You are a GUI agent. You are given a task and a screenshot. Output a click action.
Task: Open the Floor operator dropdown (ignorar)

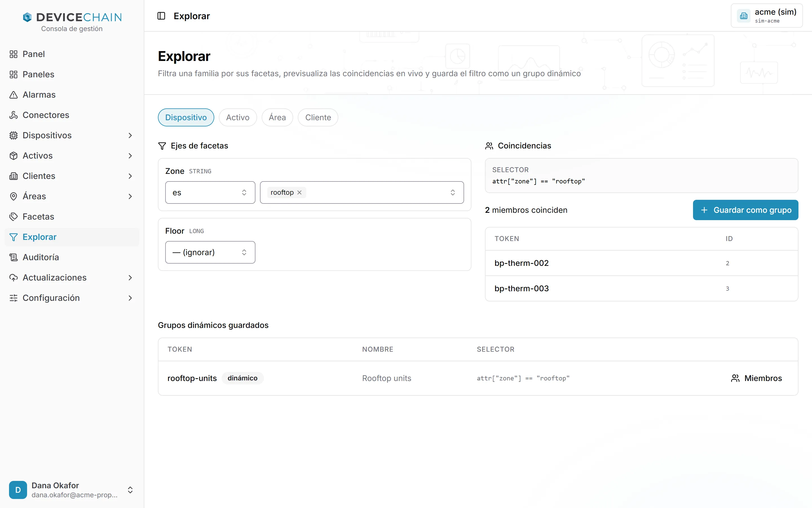click(210, 252)
